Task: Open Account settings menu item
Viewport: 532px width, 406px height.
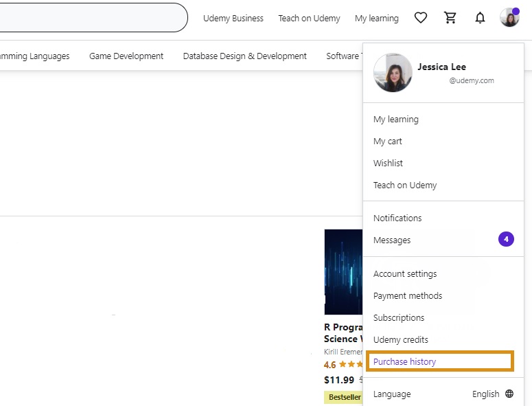Action: 405,274
